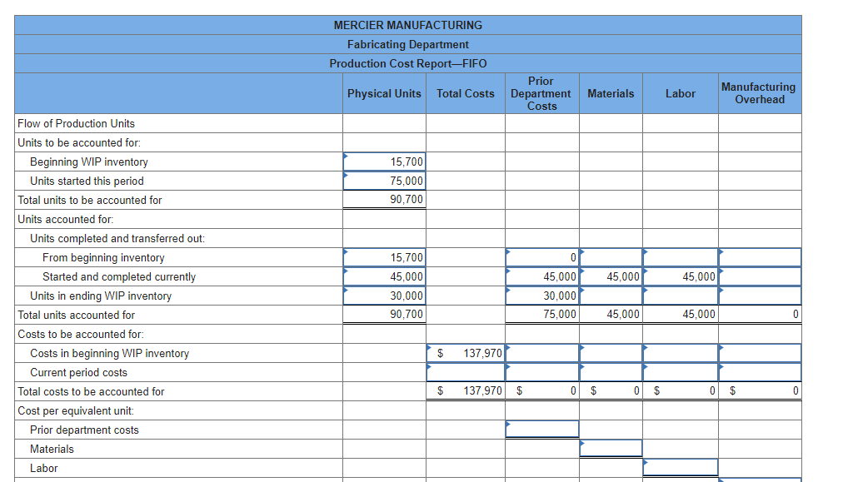Select the From beginning inventory physical units cell
The width and height of the screenshot is (868, 482).
click(384, 257)
